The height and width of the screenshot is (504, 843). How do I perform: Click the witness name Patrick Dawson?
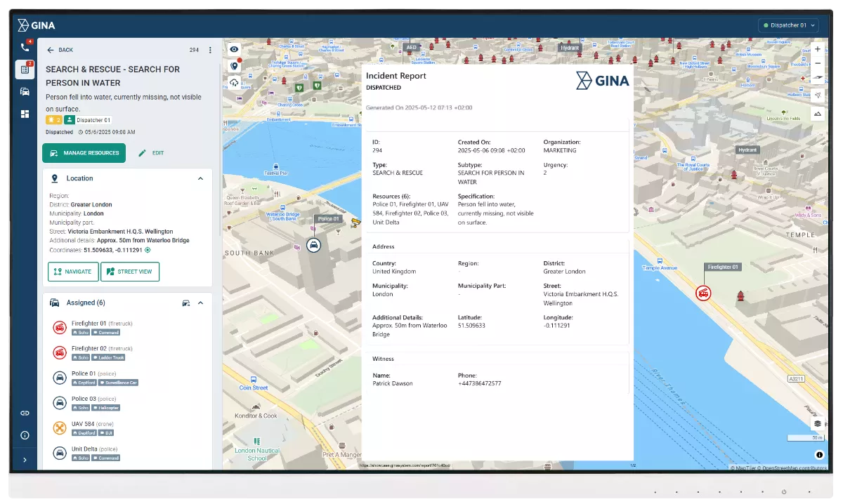click(393, 383)
